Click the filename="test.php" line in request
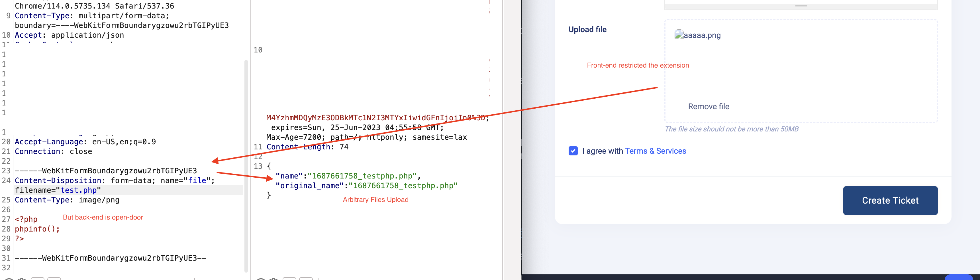Screen dimensions: 980x280 58,190
